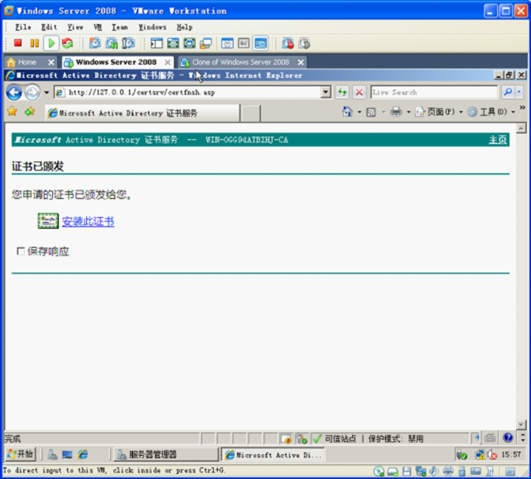Screen dimensions: 531x479
Task: Click the Live Search input box
Action: [434, 92]
